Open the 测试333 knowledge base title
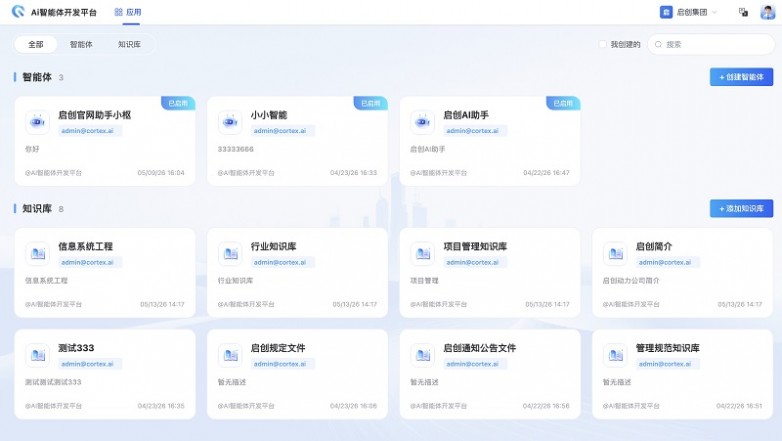782x441 pixels. (x=76, y=348)
